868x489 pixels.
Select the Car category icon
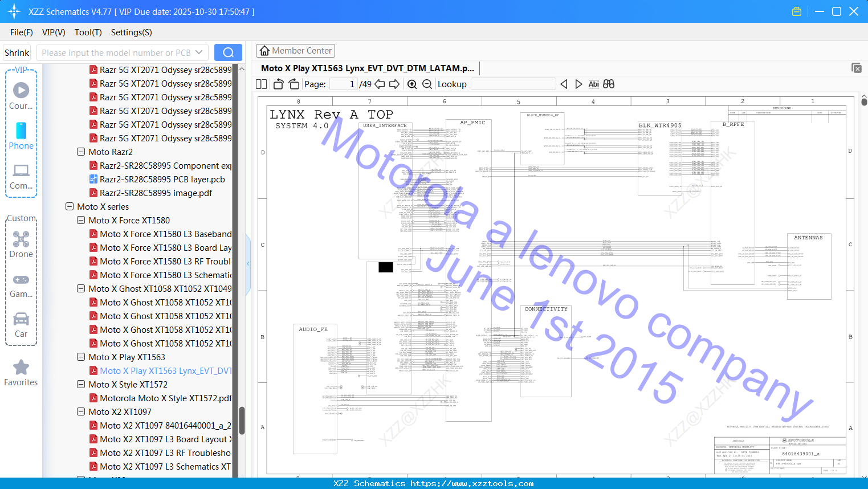pyautogui.click(x=21, y=325)
